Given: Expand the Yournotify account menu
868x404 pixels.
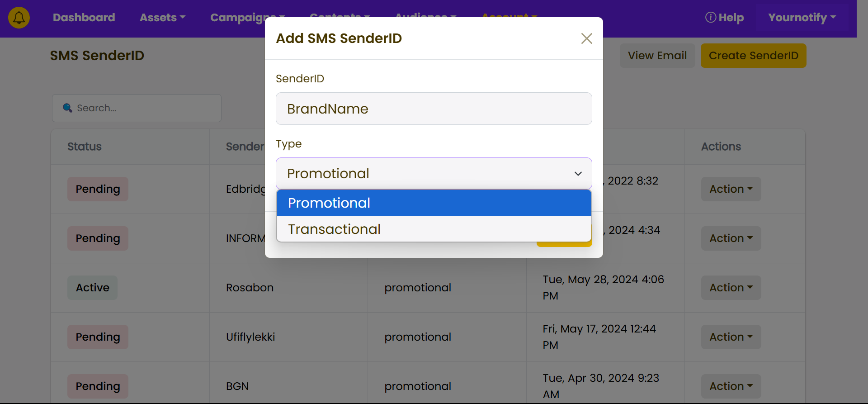Looking at the screenshot, I should tap(802, 18).
